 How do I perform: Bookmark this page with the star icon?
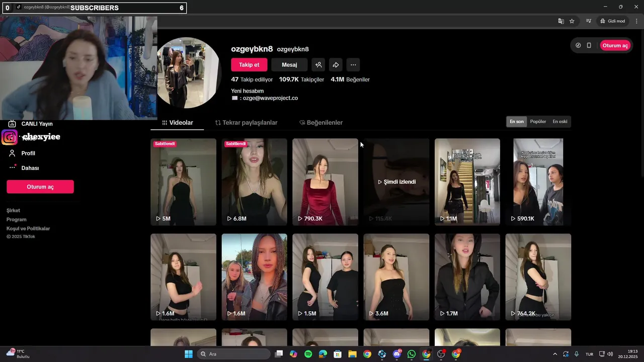[572, 21]
